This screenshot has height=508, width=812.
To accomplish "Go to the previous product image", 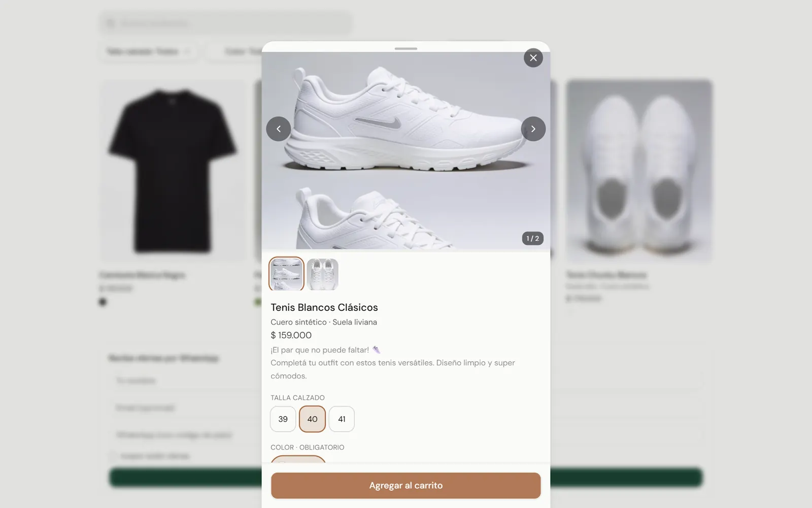I will (279, 129).
